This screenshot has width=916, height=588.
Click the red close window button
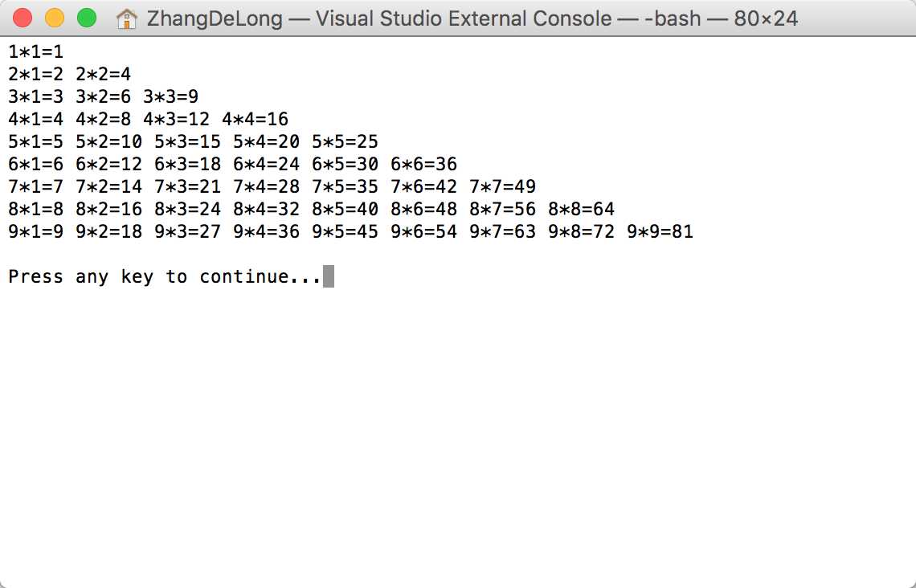click(x=22, y=18)
